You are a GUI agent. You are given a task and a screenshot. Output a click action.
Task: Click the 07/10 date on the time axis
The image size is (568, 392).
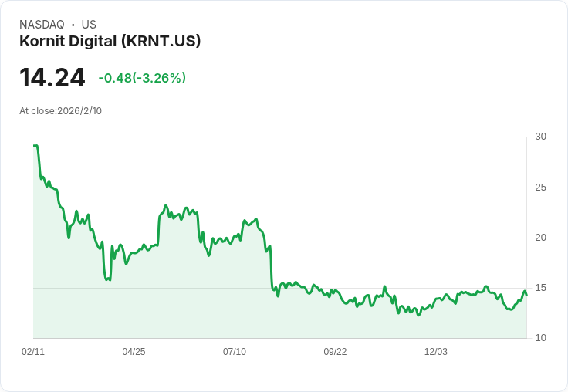[235, 352]
